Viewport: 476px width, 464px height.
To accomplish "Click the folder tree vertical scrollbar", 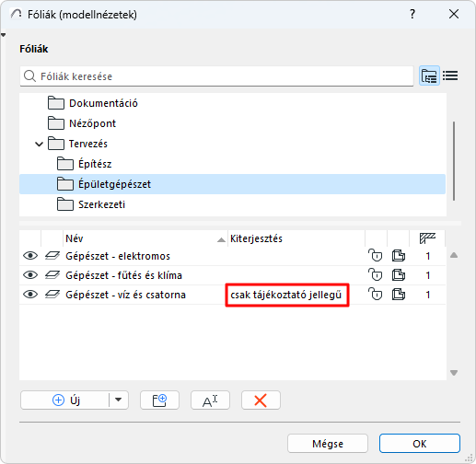I will pyautogui.click(x=454, y=161).
